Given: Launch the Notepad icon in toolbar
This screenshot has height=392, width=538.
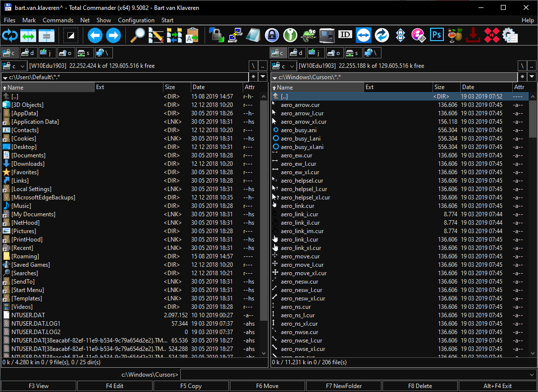Looking at the screenshot, I should (253, 35).
